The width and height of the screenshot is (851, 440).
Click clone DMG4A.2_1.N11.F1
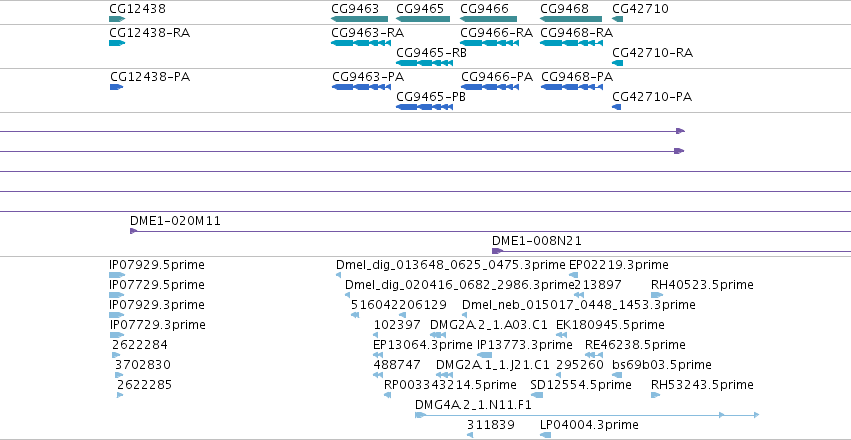473,405
